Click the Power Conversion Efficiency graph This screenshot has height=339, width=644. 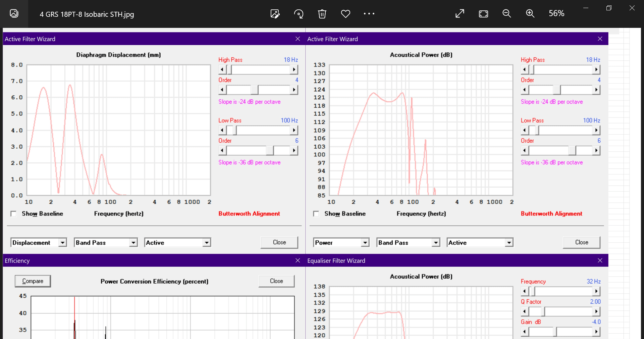coord(163,318)
